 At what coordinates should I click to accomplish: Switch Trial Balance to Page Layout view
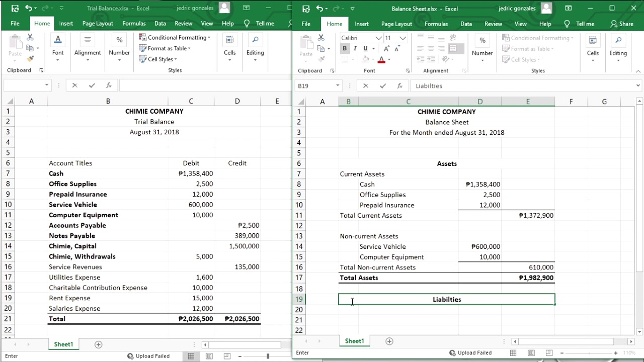(x=209, y=356)
